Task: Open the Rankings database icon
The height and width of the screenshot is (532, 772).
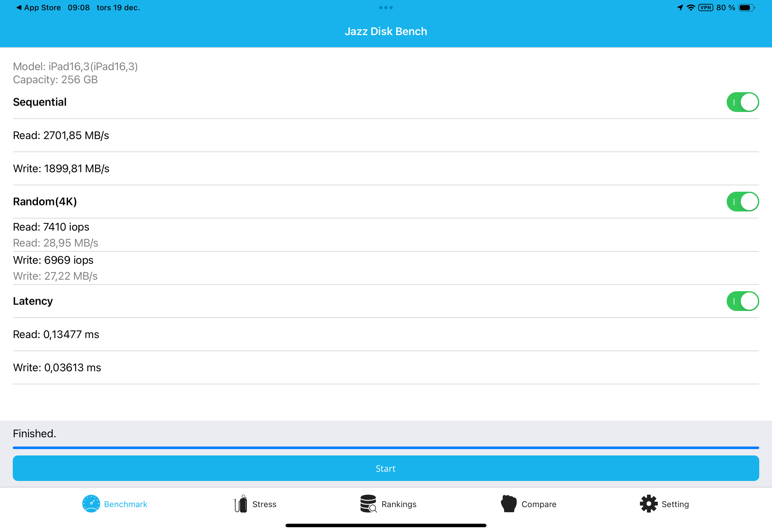Action: coord(368,504)
